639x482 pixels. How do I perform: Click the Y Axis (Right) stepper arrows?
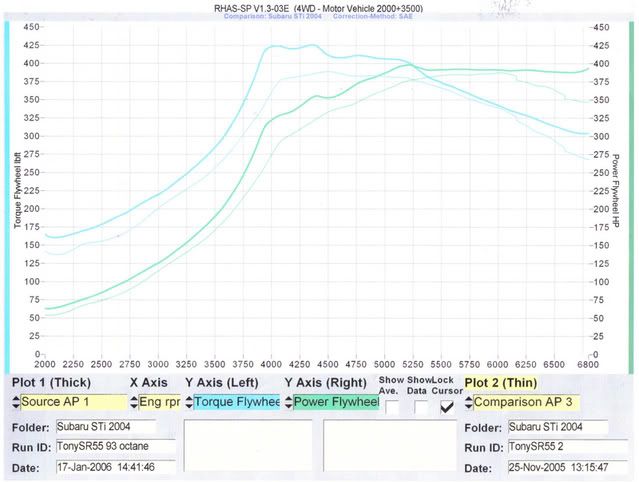(x=289, y=402)
